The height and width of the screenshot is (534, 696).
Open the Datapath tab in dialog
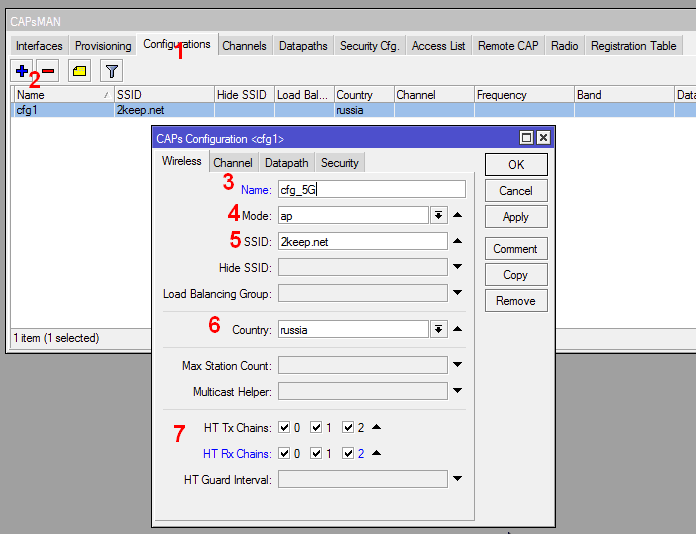[x=286, y=163]
